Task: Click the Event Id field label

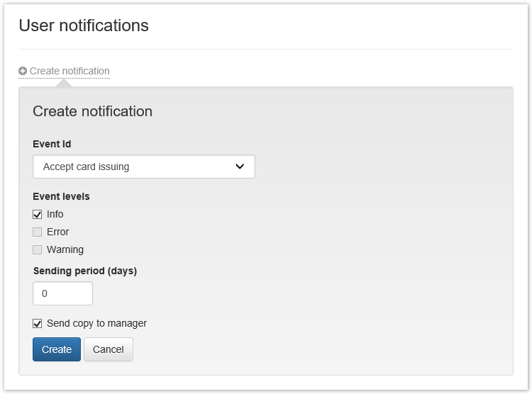Action: pyautogui.click(x=52, y=145)
